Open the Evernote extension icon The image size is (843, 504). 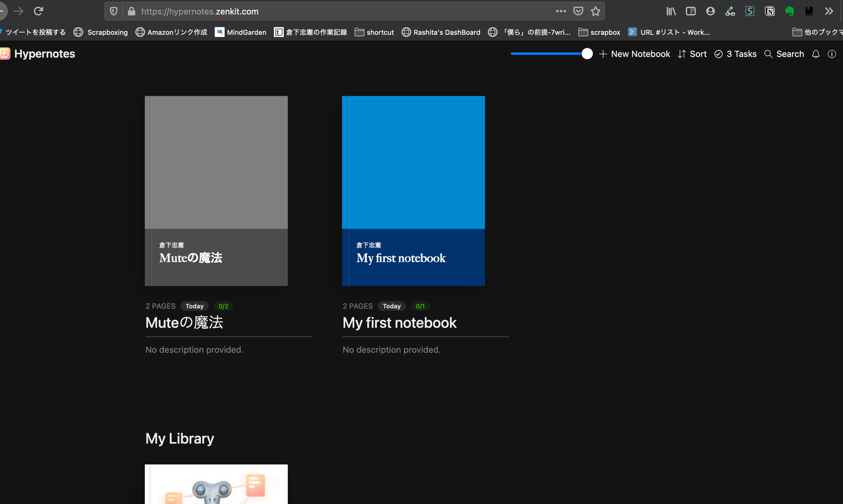coord(789,11)
